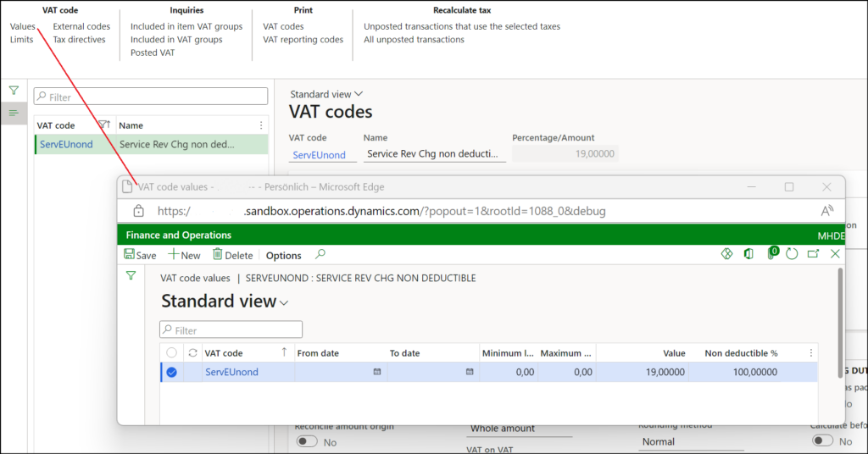This screenshot has width=868, height=454.
Task: Open External codes link
Action: click(x=81, y=26)
